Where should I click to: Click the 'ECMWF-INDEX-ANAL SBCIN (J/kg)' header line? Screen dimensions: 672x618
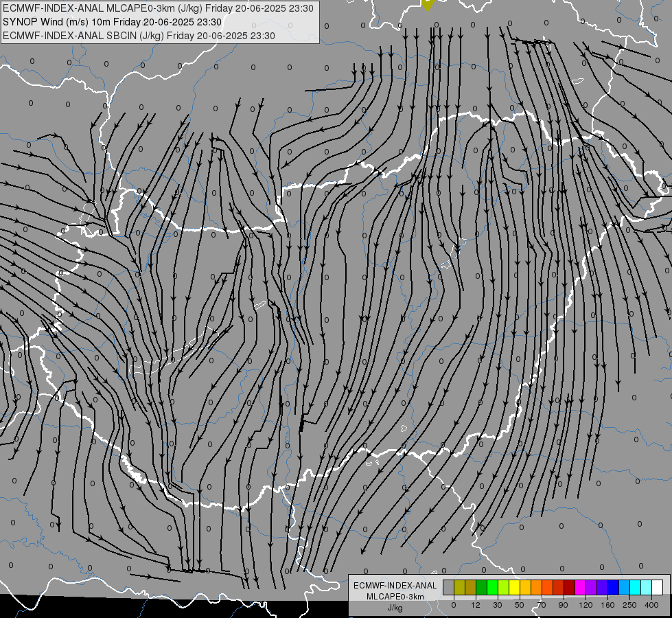pyautogui.click(x=139, y=36)
